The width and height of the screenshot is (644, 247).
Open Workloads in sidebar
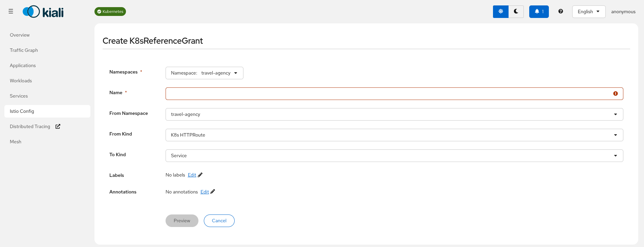[x=47, y=81]
